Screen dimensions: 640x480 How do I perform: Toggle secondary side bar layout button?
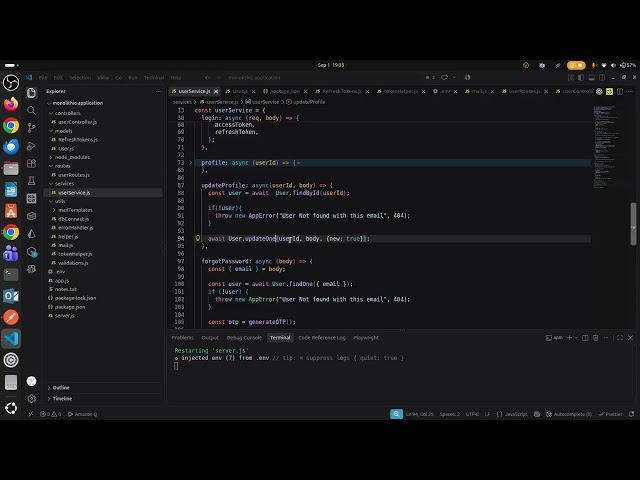tap(602, 78)
